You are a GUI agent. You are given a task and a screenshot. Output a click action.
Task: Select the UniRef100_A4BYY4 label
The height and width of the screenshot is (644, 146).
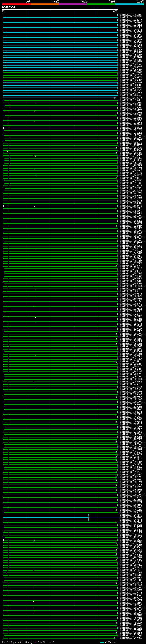[131, 600]
